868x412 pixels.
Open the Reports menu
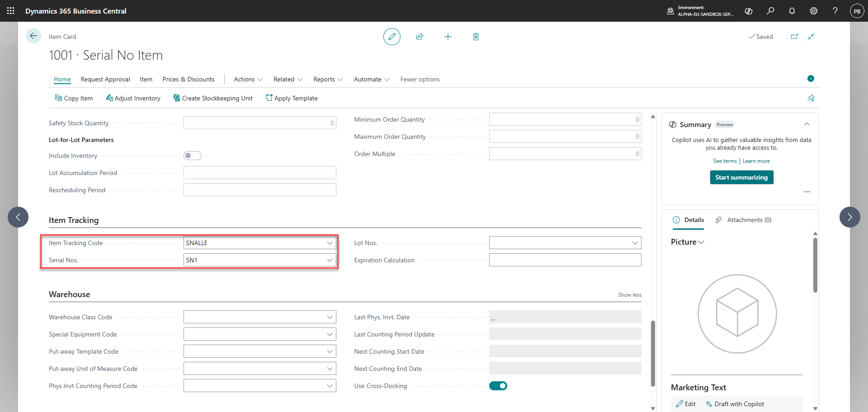tap(328, 79)
